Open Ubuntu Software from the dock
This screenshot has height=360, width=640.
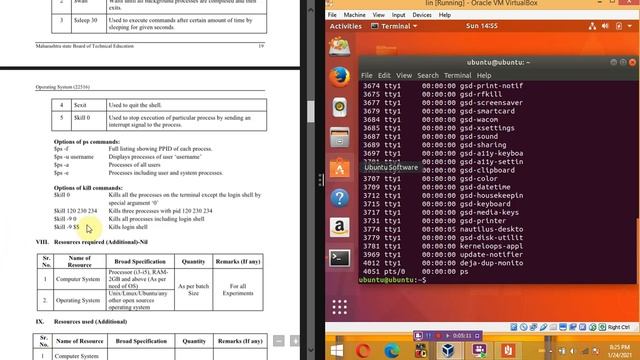click(x=340, y=168)
